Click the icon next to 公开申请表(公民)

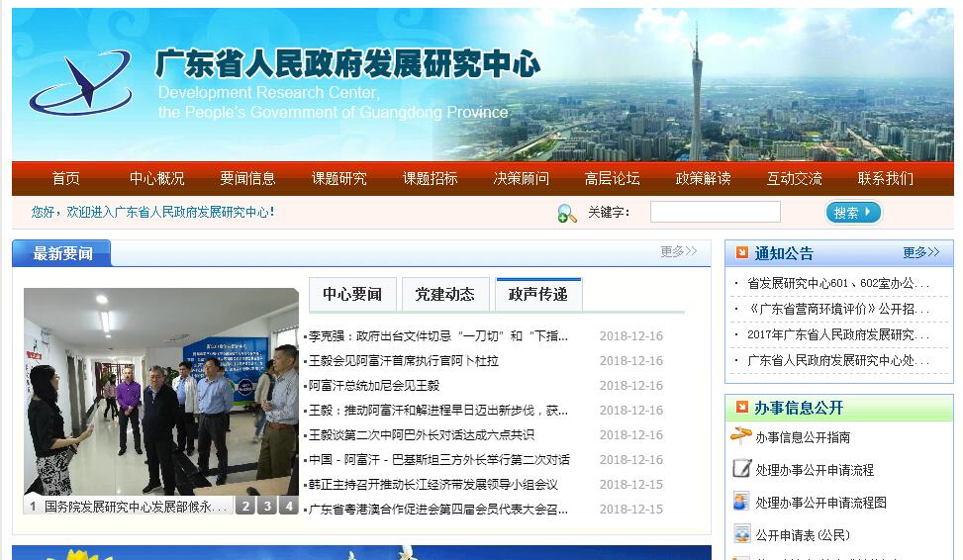point(741,534)
